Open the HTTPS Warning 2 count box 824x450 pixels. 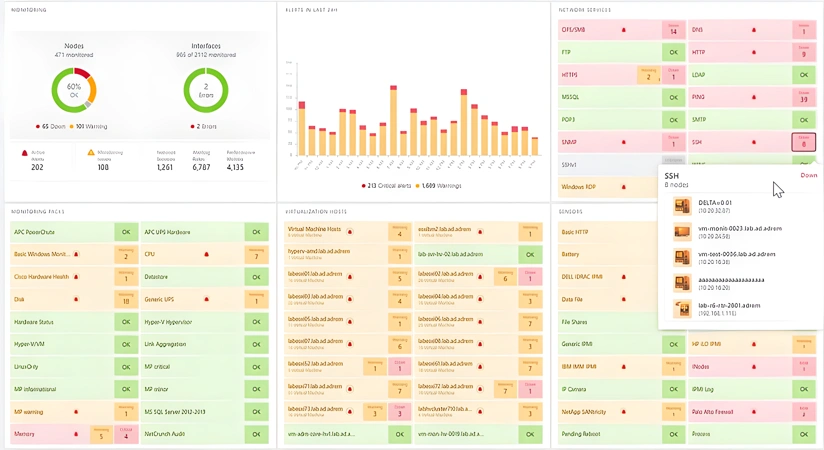pos(648,75)
